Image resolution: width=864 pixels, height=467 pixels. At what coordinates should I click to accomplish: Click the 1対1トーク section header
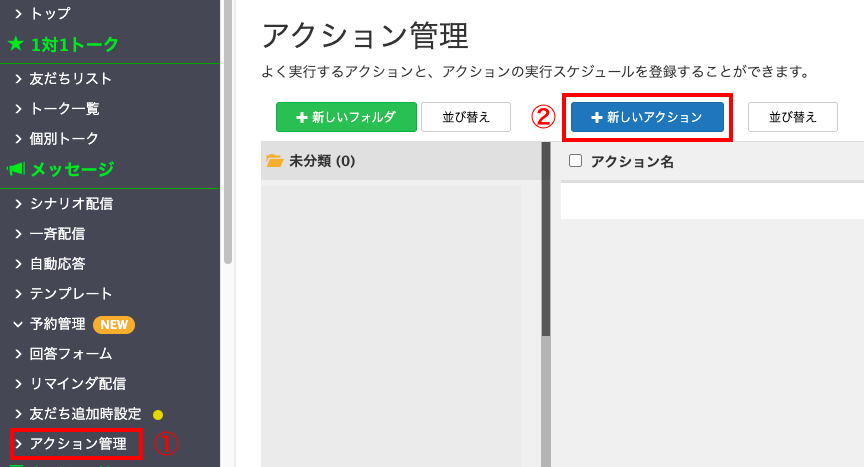coord(74,44)
